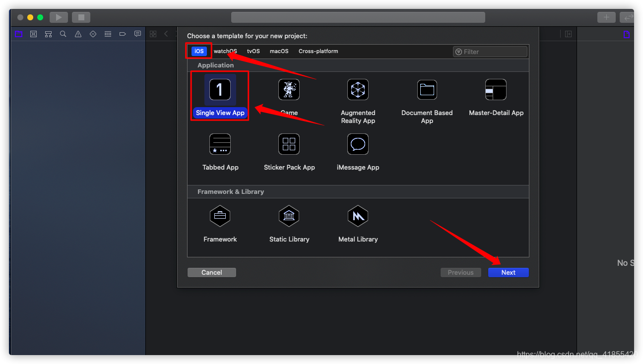The width and height of the screenshot is (643, 364).
Task: Click the 'iMessage App' label
Action: coord(358,167)
